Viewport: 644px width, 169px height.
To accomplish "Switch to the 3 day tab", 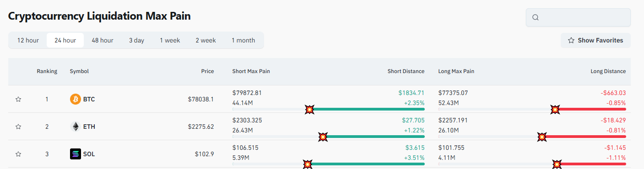I will (x=136, y=40).
